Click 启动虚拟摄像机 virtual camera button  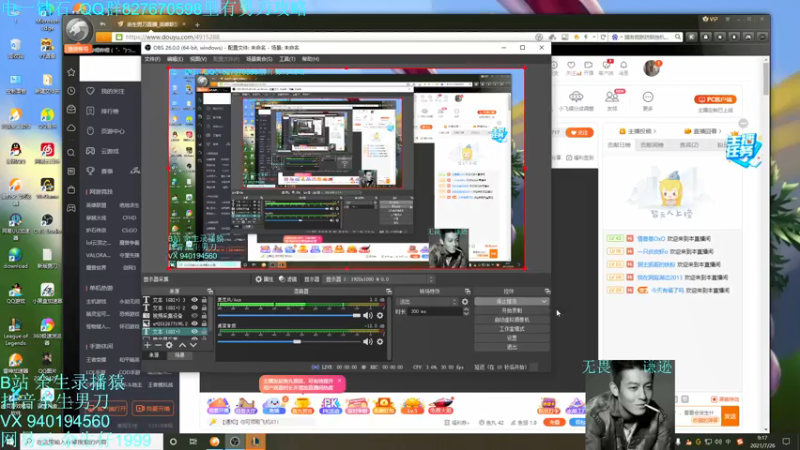pyautogui.click(x=512, y=319)
